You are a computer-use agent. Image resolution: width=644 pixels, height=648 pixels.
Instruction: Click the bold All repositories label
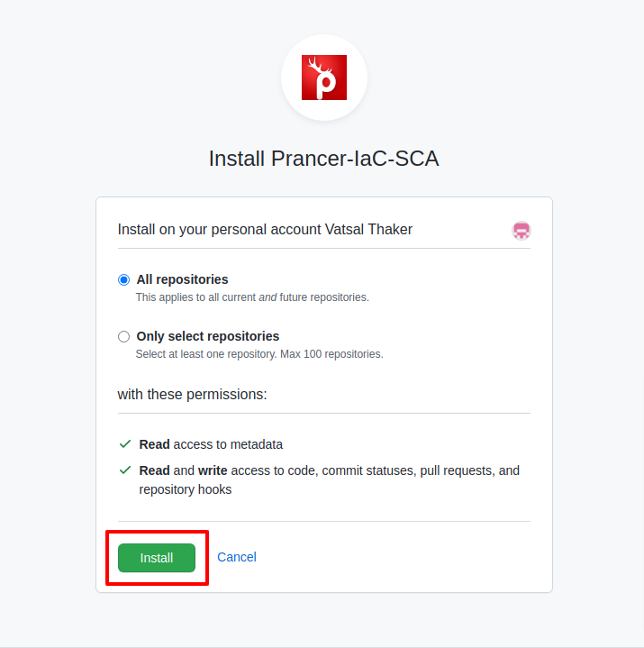[x=182, y=279]
